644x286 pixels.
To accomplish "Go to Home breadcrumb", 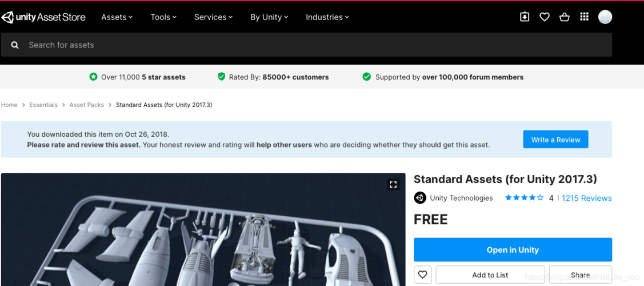I will pyautogui.click(x=9, y=105).
